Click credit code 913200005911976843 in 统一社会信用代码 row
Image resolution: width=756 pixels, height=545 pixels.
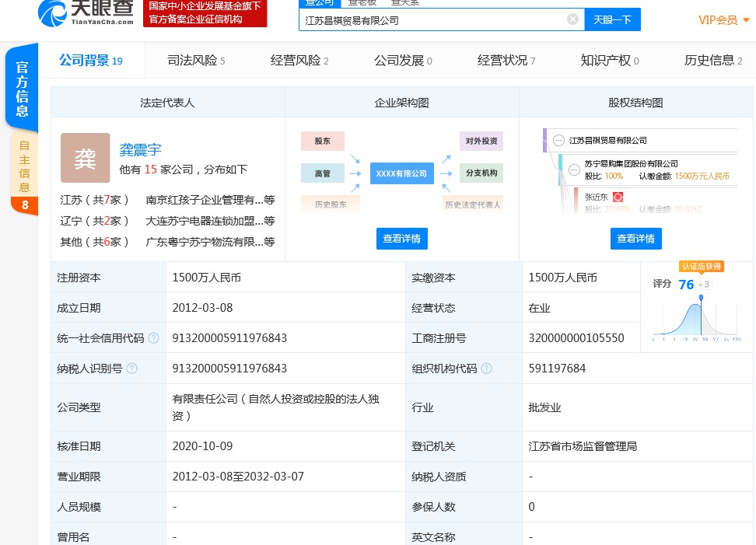[x=229, y=338]
